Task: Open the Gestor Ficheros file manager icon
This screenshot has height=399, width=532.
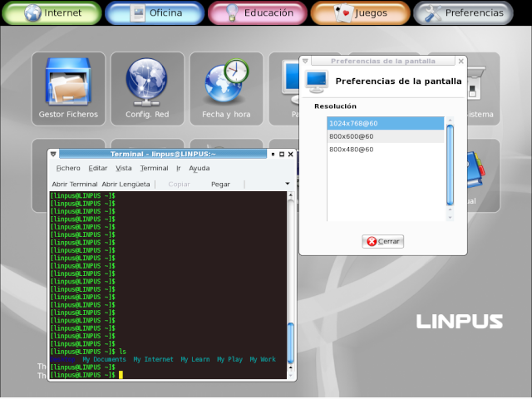Action: tap(68, 89)
